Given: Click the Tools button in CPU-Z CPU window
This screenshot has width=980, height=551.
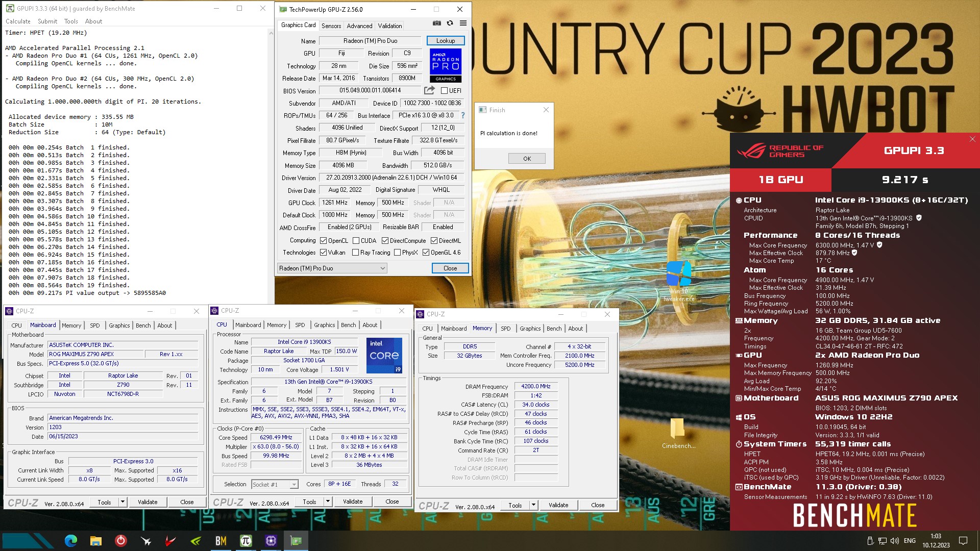Looking at the screenshot, I should pyautogui.click(x=309, y=502).
